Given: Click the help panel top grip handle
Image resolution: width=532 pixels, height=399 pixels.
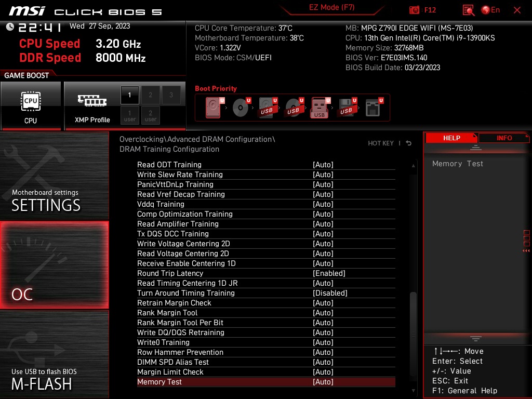Looking at the screenshot, I should pyautogui.click(x=476, y=148).
